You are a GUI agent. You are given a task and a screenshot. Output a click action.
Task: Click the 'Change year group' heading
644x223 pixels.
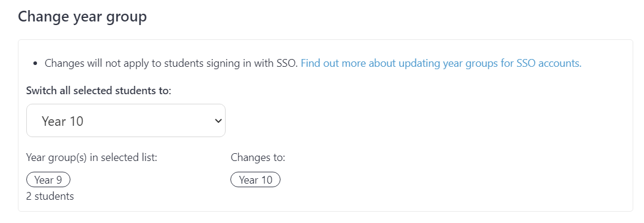click(x=82, y=17)
